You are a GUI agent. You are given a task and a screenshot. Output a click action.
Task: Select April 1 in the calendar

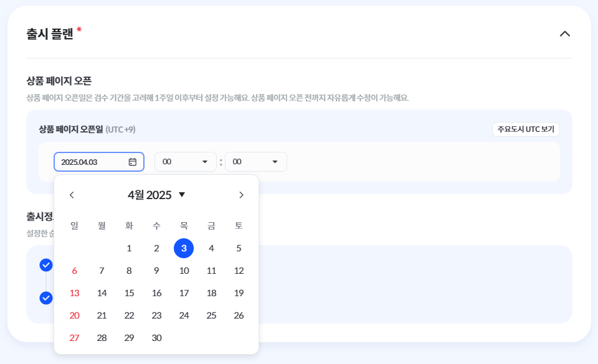click(130, 248)
